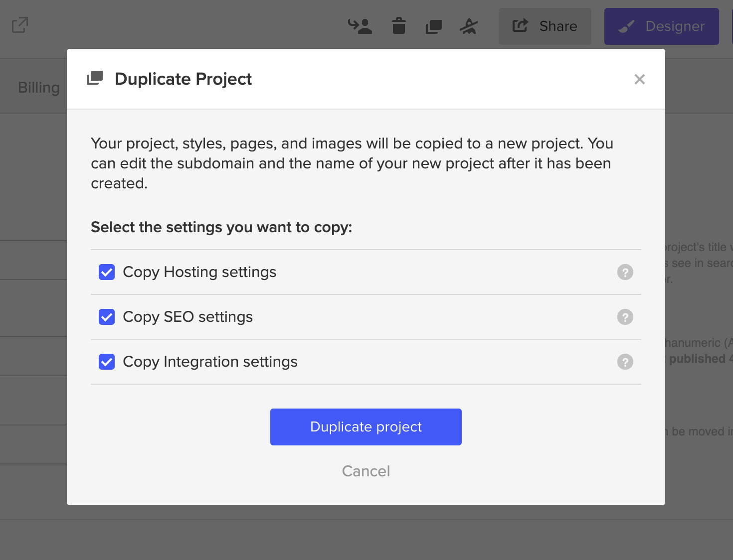733x560 pixels.
Task: Click the open-in-new-window icon
Action: pyautogui.click(x=20, y=25)
